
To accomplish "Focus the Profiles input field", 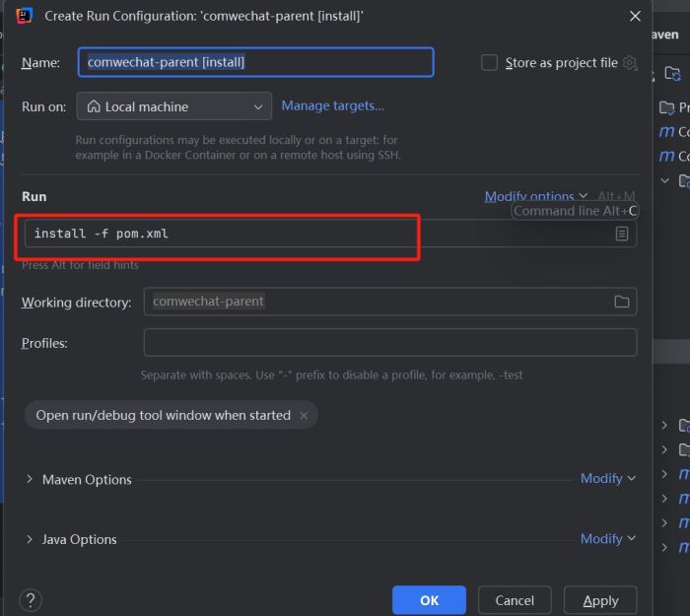I will (x=390, y=343).
